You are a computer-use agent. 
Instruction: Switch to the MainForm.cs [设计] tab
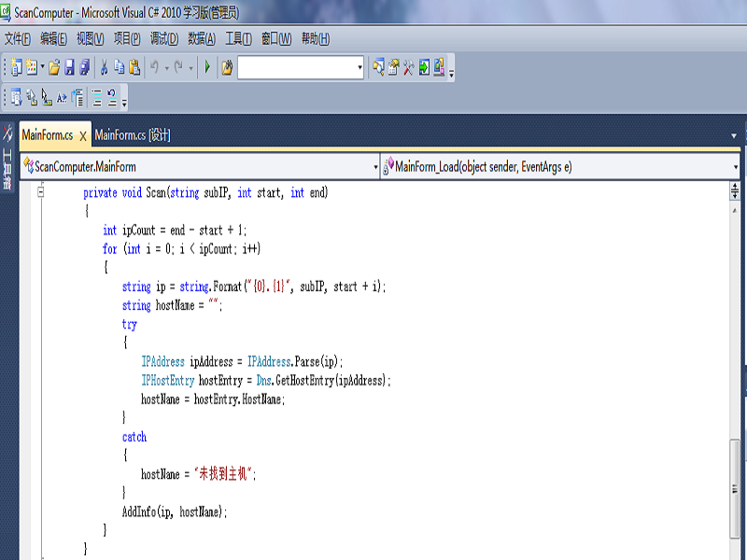pos(133,135)
